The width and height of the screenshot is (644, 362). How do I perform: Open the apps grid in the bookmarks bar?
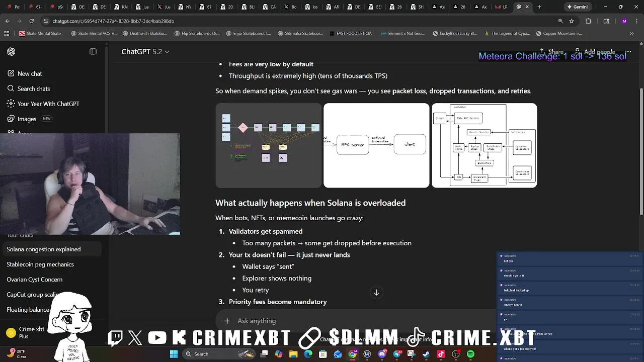pyautogui.click(x=7, y=34)
